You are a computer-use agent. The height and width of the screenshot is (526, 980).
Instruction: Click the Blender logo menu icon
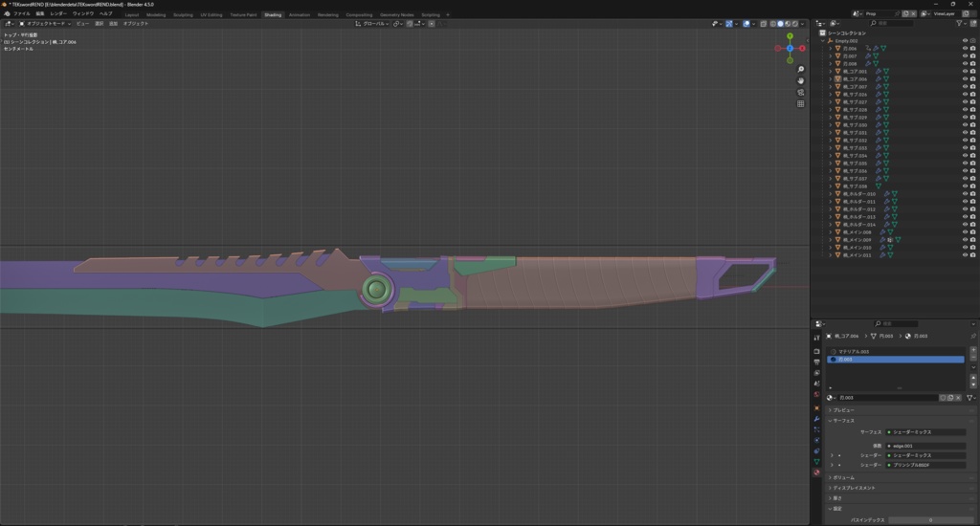pos(7,13)
